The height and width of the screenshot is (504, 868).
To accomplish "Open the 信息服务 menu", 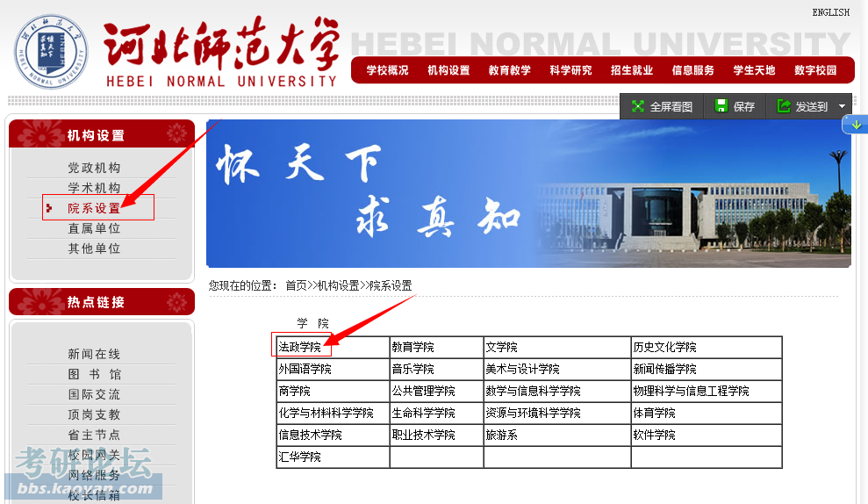I will [693, 70].
